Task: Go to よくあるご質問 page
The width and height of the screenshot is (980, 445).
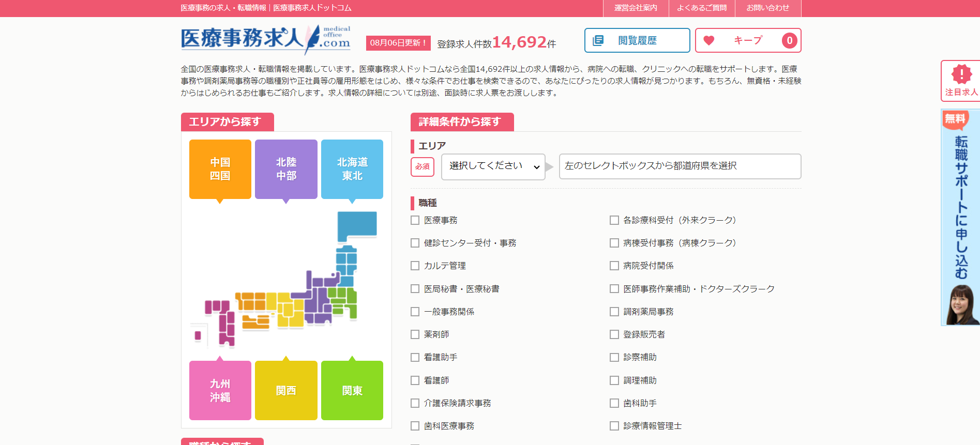Action: tap(702, 8)
